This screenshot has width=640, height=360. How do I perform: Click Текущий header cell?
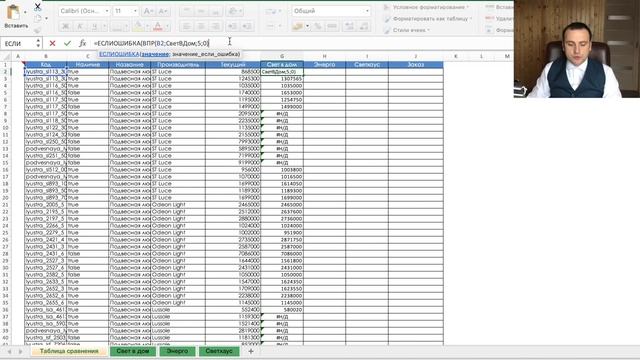233,64
